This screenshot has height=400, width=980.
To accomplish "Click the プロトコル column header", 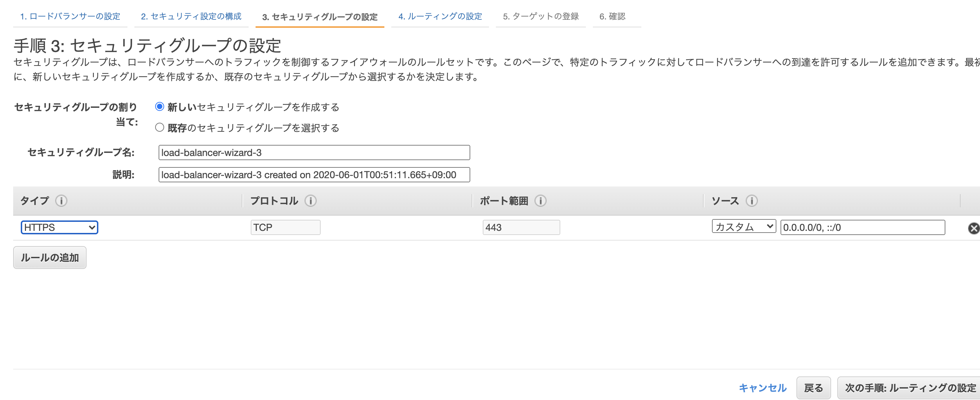I will pos(274,200).
